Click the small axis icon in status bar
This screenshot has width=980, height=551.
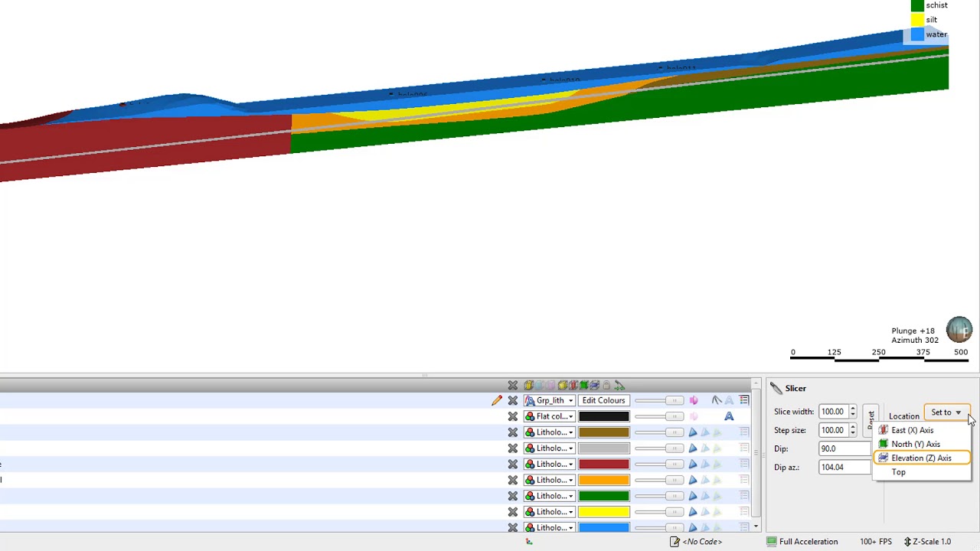click(528, 542)
